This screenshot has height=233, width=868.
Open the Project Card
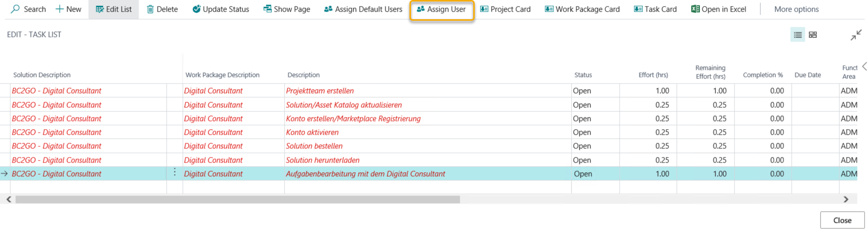pyautogui.click(x=505, y=9)
